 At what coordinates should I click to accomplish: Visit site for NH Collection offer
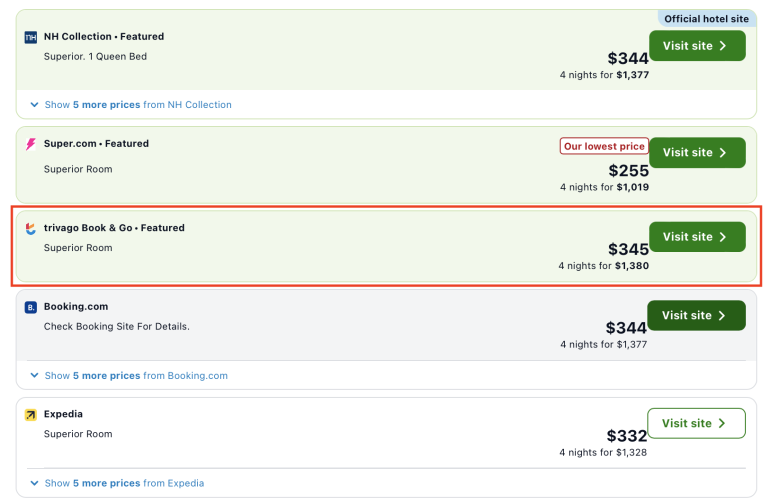tap(696, 45)
